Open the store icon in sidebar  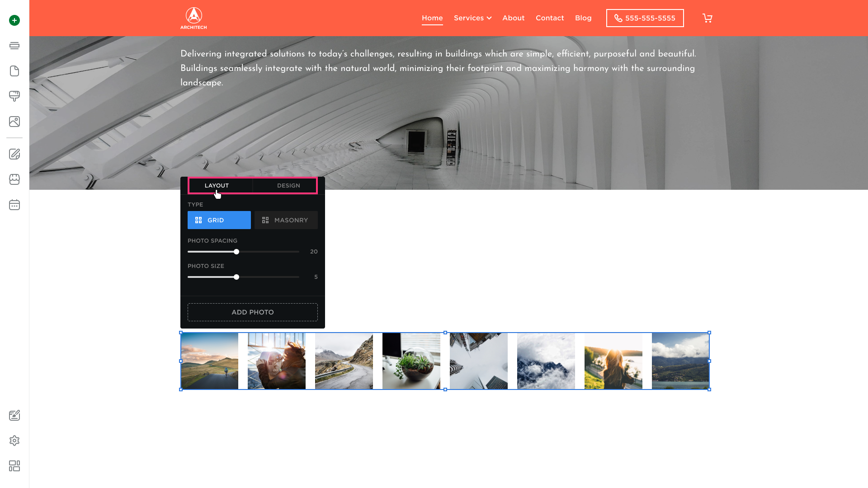point(14,179)
